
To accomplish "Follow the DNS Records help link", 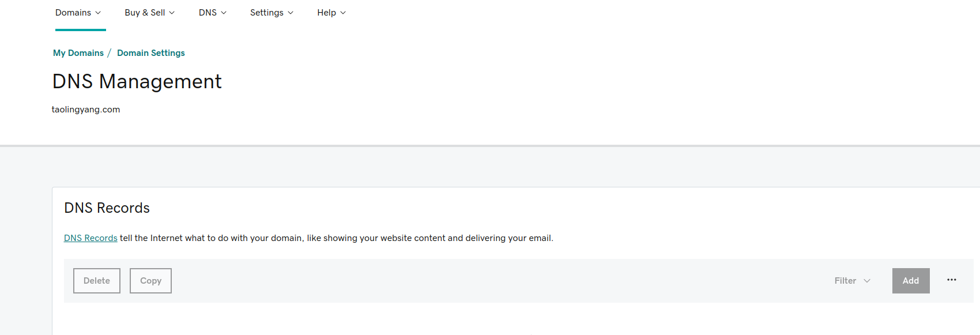I will click(x=91, y=238).
